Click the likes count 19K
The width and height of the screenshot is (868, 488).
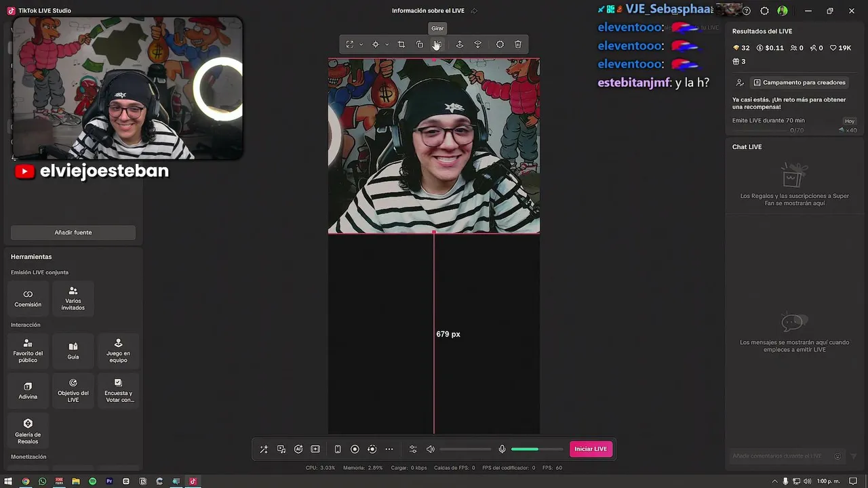coord(840,48)
